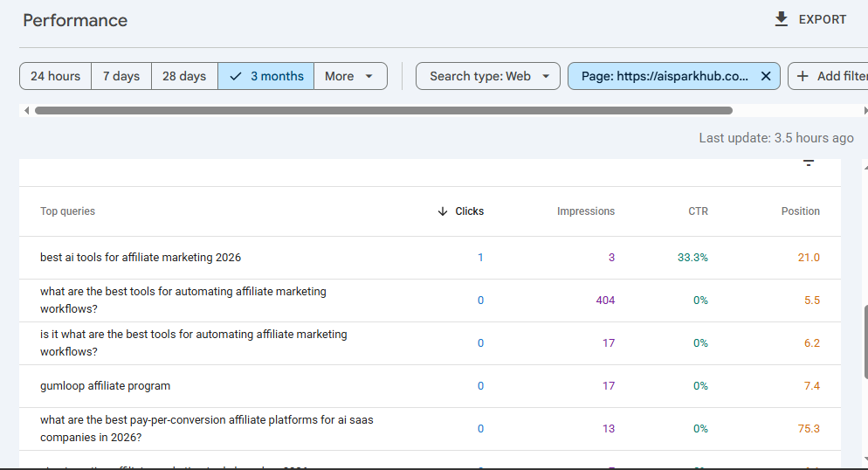Image resolution: width=868 pixels, height=470 pixels.
Task: Click the vertical scrollbar thumb at right
Action: (x=865, y=342)
